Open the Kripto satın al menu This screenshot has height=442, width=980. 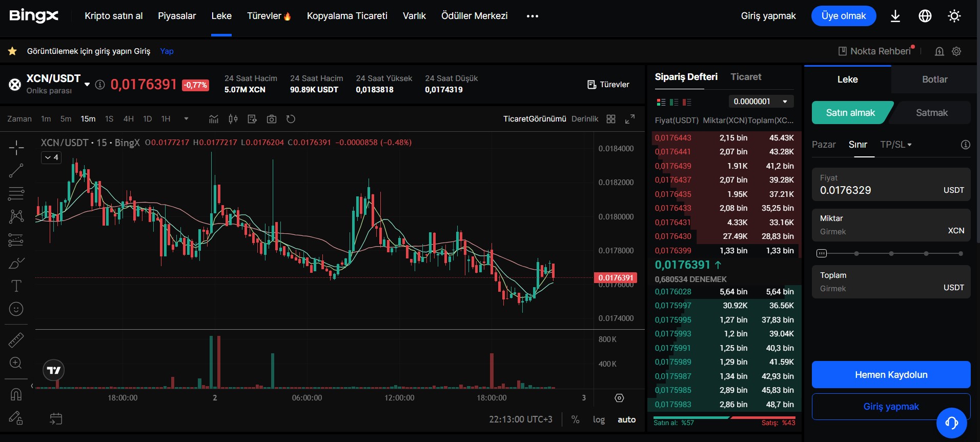(x=114, y=16)
